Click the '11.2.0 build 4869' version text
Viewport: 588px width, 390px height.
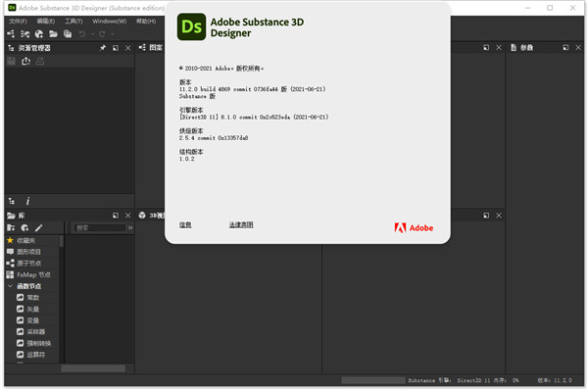coord(205,89)
